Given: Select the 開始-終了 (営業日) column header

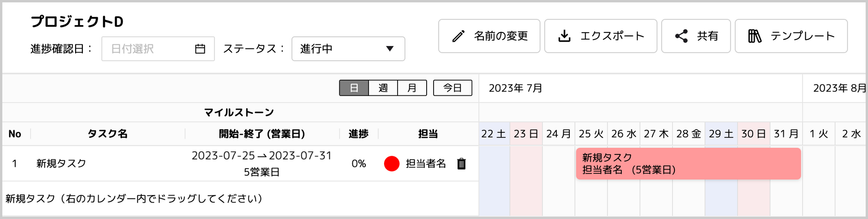Looking at the screenshot, I should pyautogui.click(x=262, y=134).
